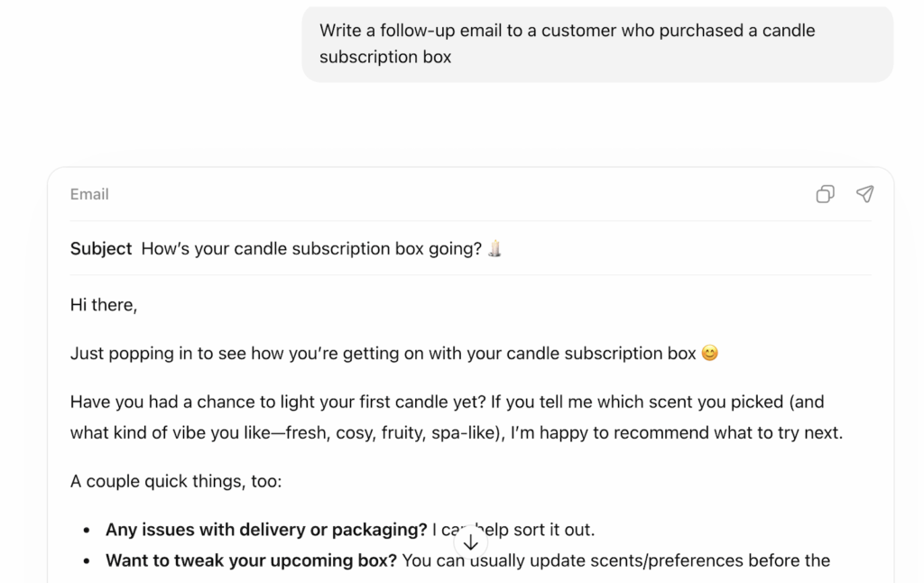Image resolution: width=924 pixels, height=583 pixels.
Task: Click the text 'update scents/preferences before the'
Action: coord(679,561)
